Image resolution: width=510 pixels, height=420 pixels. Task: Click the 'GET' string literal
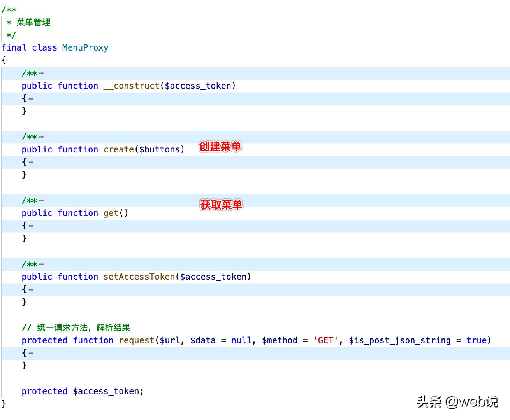[325, 341]
